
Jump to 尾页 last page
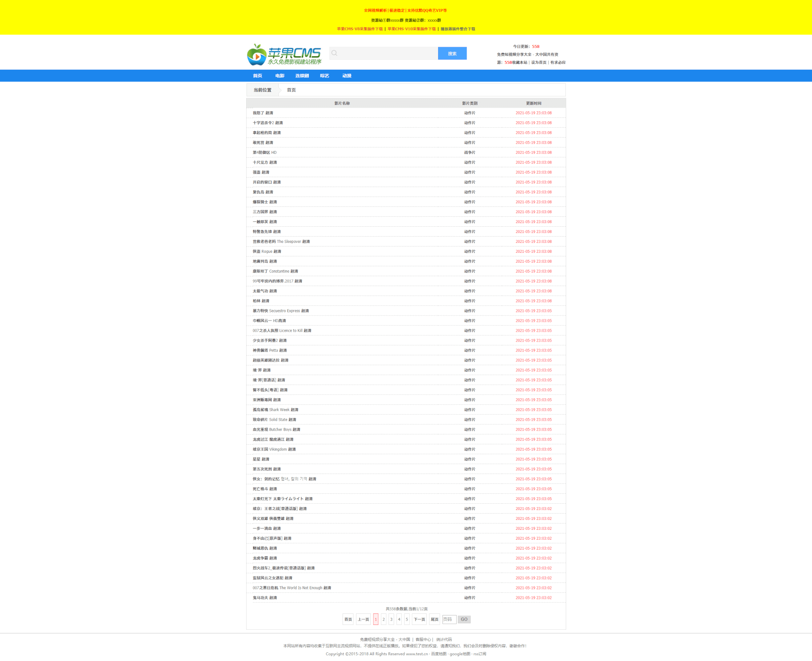coord(435,619)
